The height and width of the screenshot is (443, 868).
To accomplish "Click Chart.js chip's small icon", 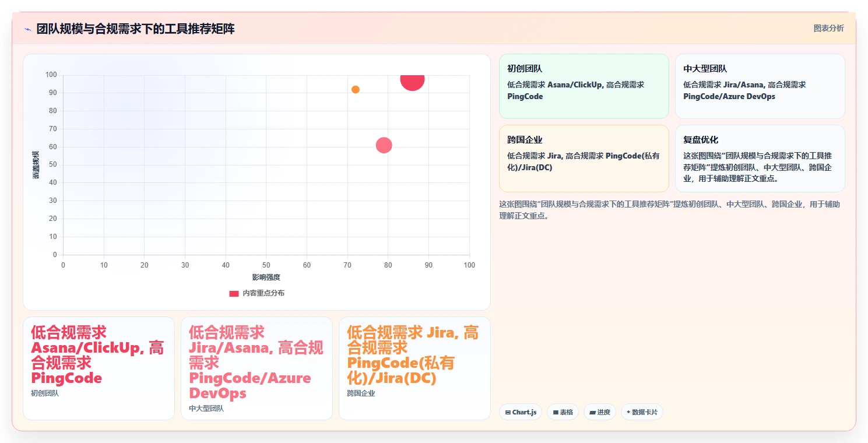I will click(x=508, y=412).
